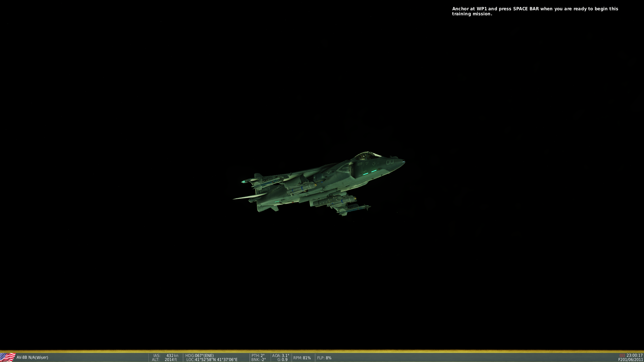
Task: Click the 'FLP: 8%' flaps readout
Action: tap(324, 358)
